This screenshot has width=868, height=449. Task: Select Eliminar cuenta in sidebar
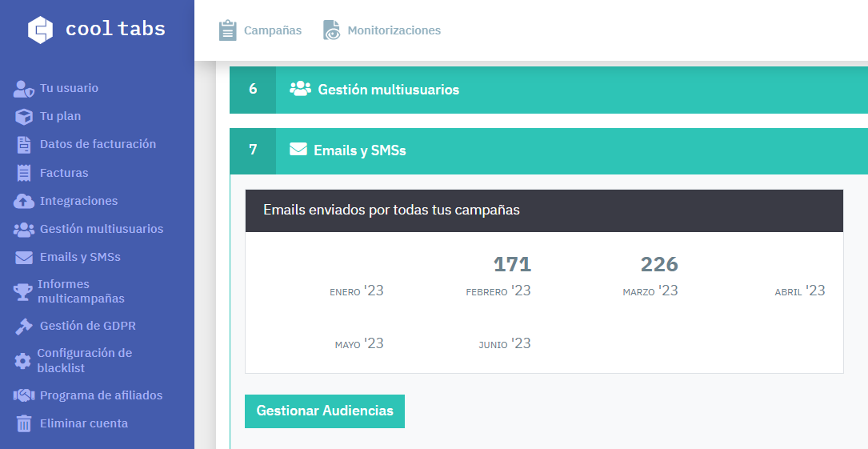83,423
